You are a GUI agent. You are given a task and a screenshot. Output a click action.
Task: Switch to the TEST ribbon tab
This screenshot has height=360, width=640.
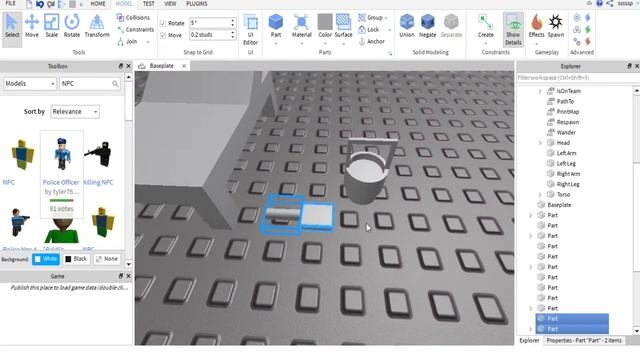[x=149, y=4]
